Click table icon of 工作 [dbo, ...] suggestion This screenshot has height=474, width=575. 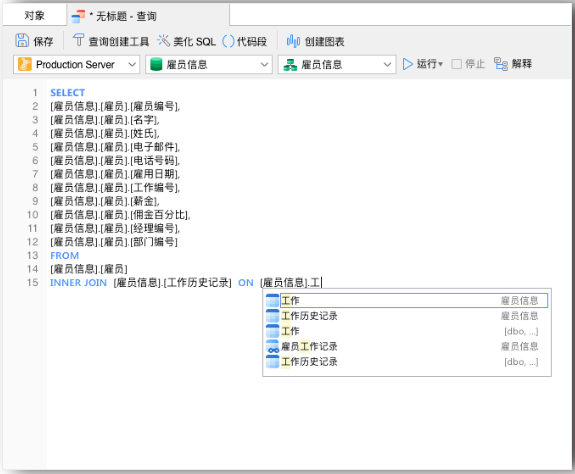coord(272,331)
